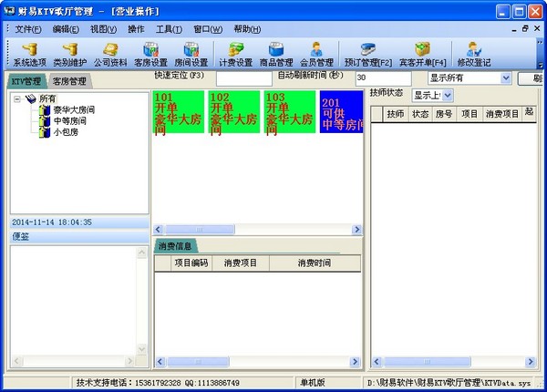Select 豪华大房间 in room tree
547x392 pixels.
pyautogui.click(x=74, y=110)
